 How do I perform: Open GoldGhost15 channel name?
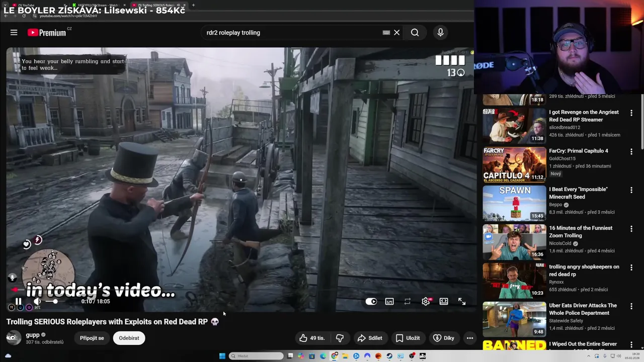click(562, 158)
